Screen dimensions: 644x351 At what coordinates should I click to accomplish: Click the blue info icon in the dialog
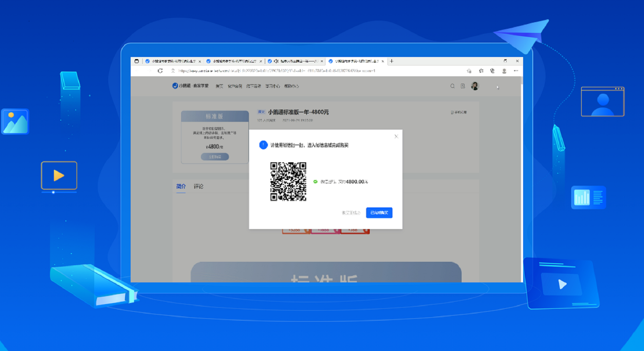(263, 145)
